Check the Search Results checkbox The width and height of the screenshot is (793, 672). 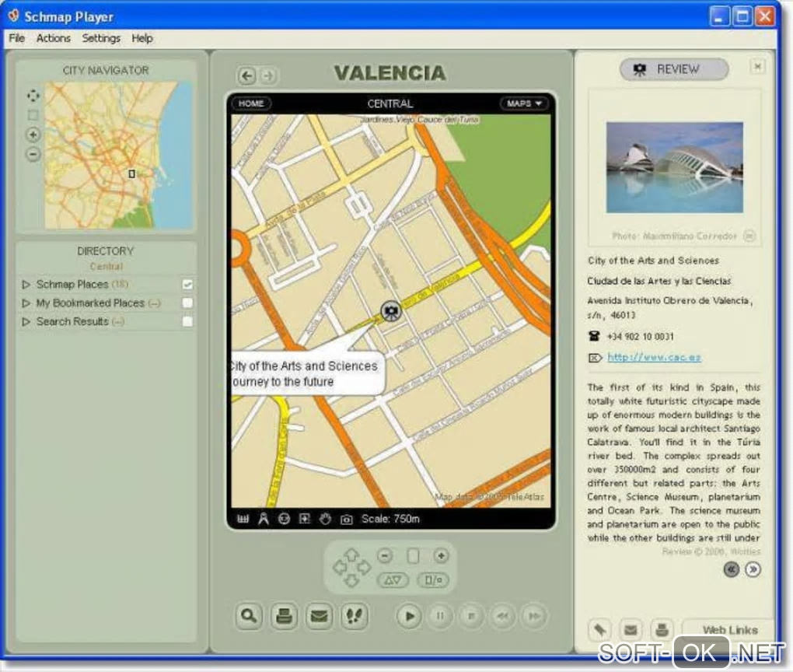[187, 321]
